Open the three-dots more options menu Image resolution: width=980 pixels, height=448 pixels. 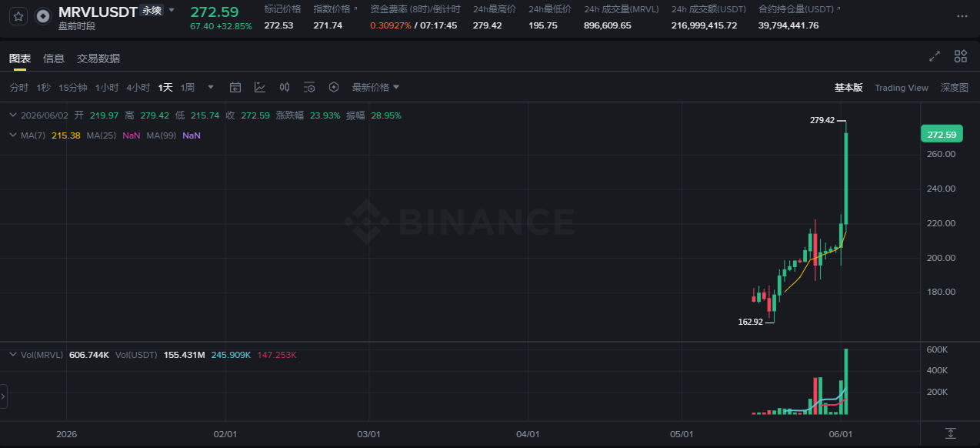[x=962, y=16]
